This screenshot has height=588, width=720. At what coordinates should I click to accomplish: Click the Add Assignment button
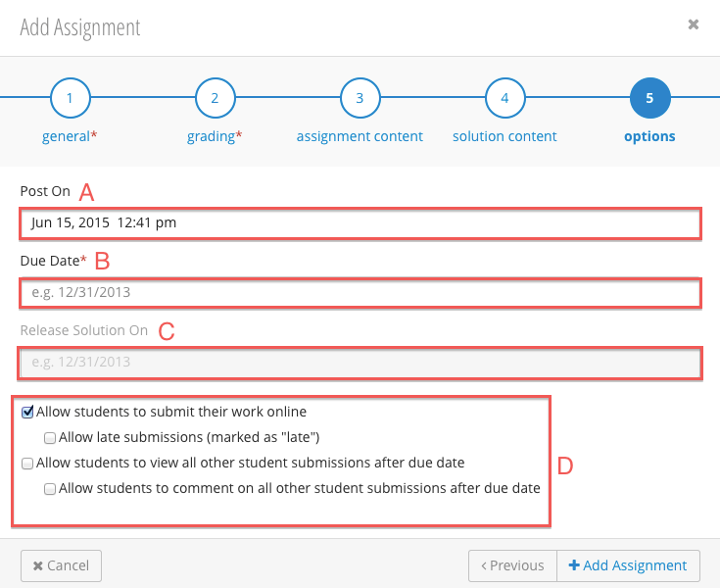point(628,565)
